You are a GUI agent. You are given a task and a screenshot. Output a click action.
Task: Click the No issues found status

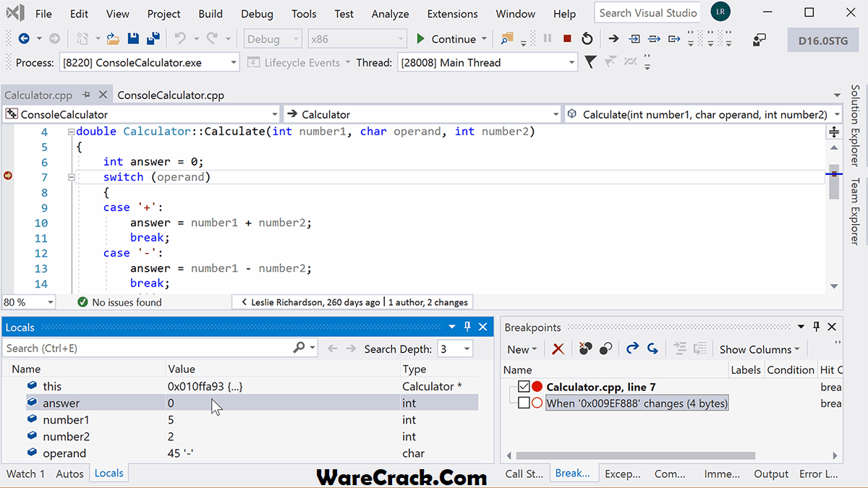coord(119,302)
